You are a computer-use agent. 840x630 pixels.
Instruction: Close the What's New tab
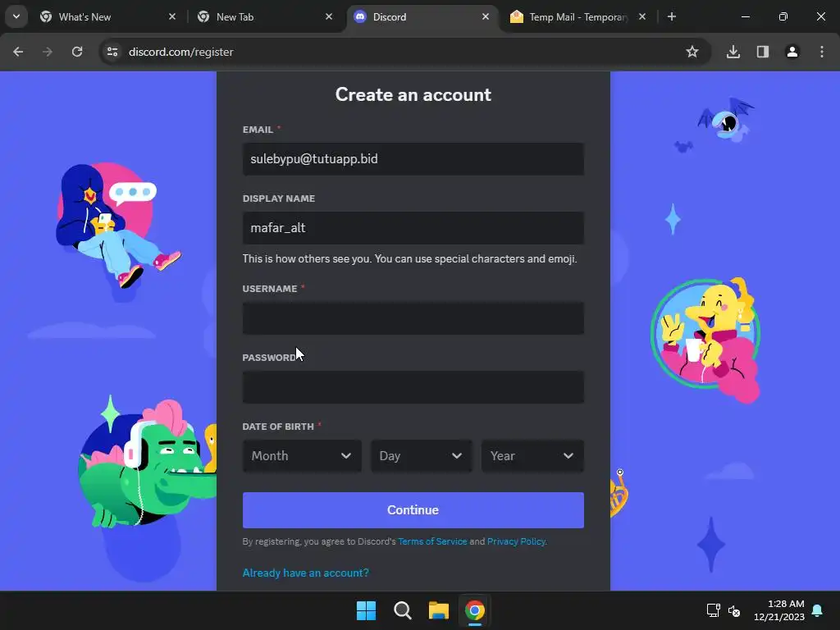[x=172, y=16]
